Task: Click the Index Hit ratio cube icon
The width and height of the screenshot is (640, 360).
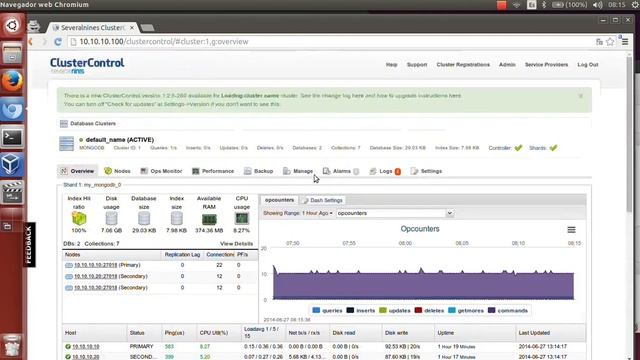Action: click(x=79, y=219)
